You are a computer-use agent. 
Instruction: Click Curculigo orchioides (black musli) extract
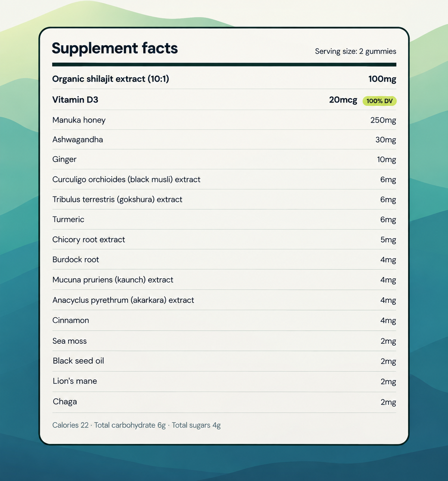[126, 179]
